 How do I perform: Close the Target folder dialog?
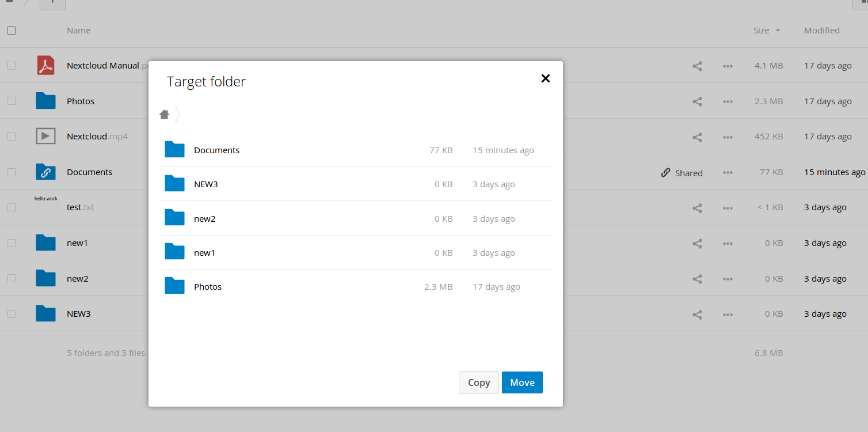tap(546, 78)
